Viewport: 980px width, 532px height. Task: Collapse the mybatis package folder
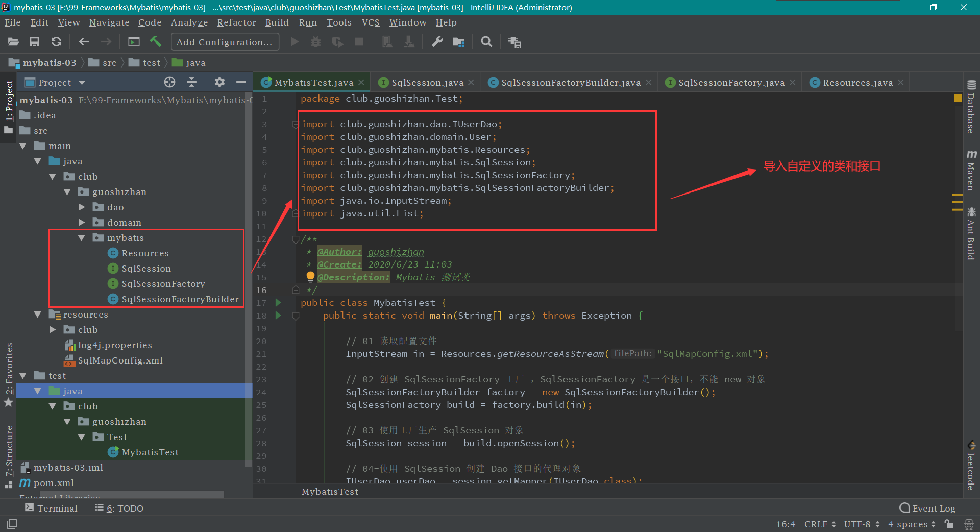click(82, 238)
